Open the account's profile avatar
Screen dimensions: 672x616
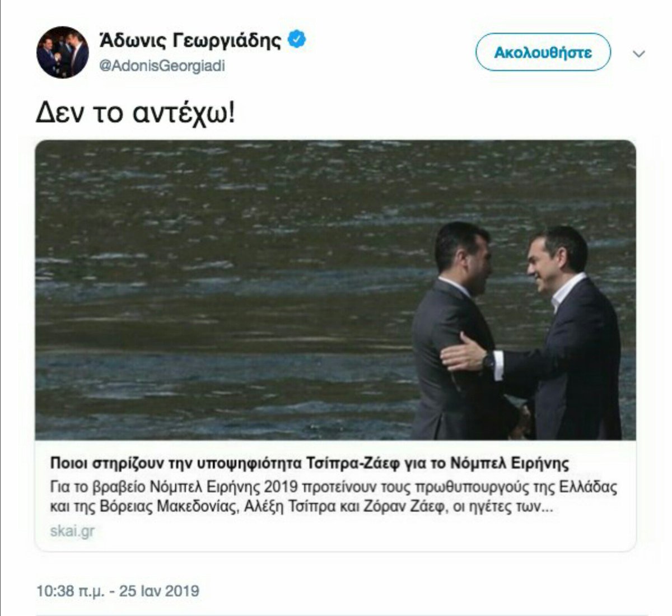(x=63, y=52)
